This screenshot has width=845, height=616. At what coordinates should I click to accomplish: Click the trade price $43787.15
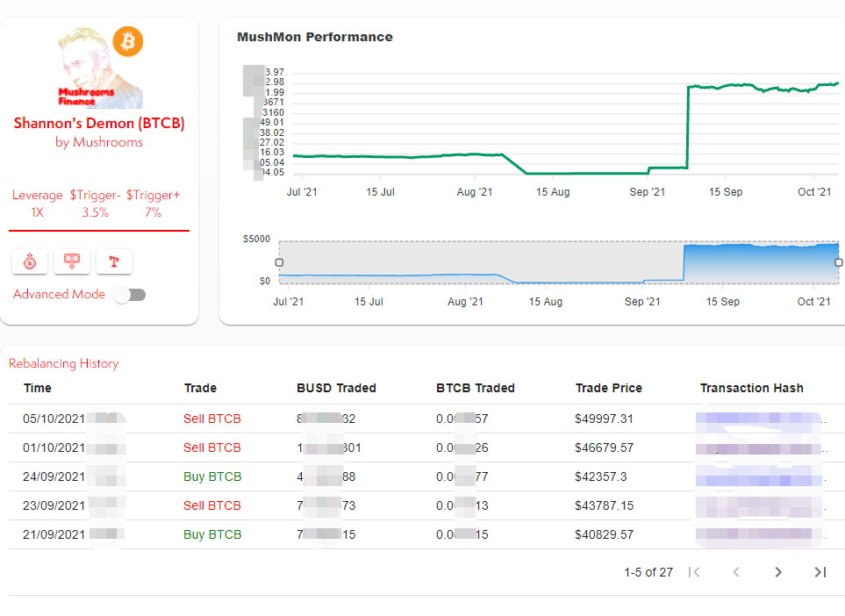tap(604, 505)
